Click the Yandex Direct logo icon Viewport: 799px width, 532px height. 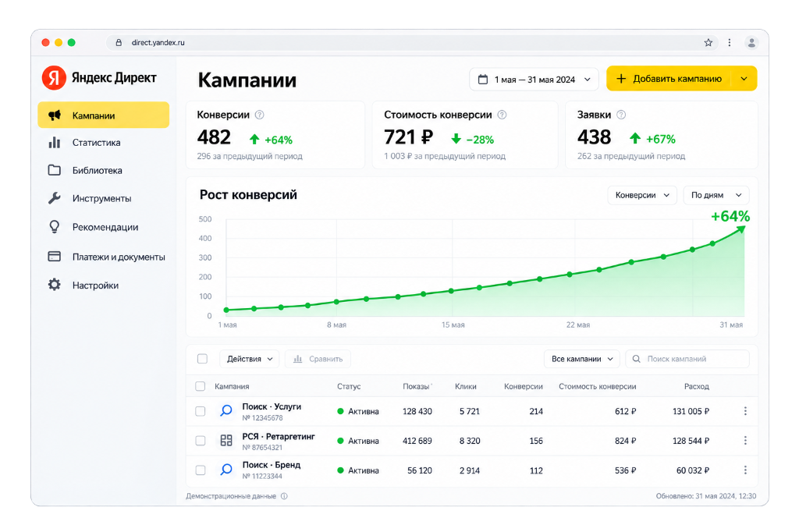(54, 78)
